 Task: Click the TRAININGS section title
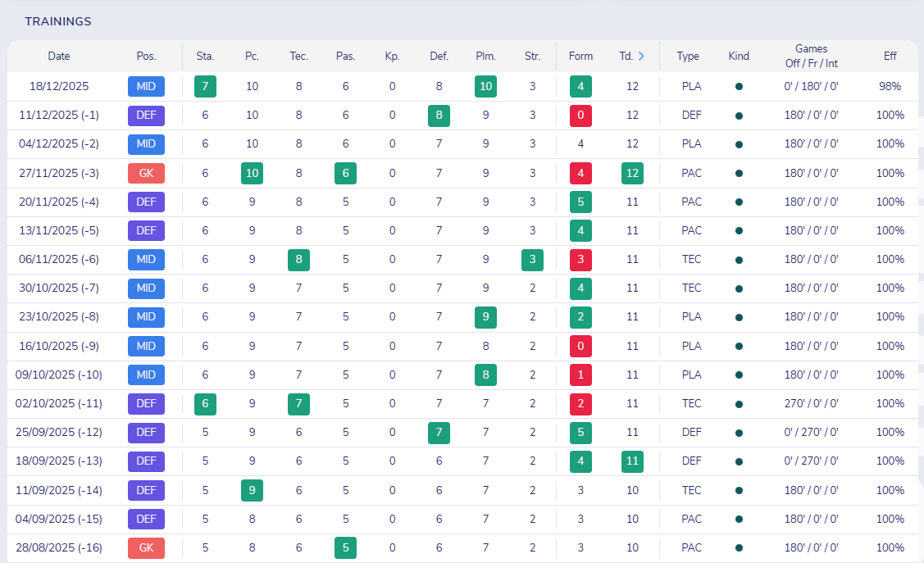(x=58, y=22)
